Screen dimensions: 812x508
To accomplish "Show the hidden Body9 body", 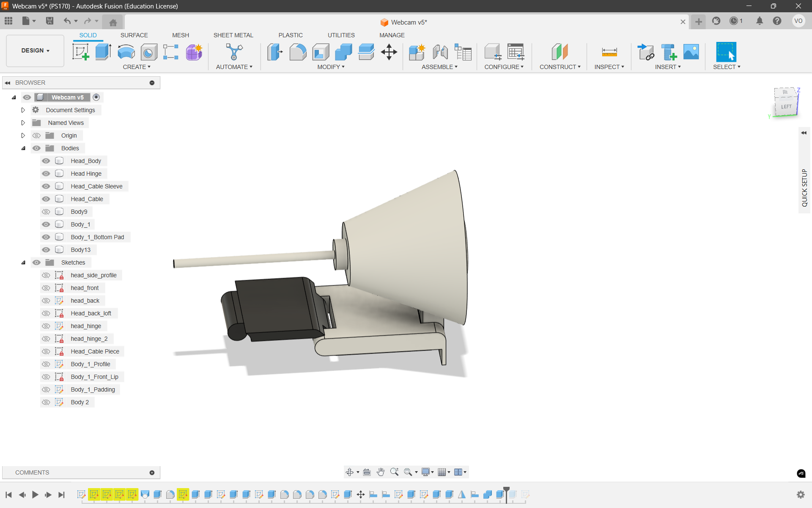I will click(x=46, y=212).
